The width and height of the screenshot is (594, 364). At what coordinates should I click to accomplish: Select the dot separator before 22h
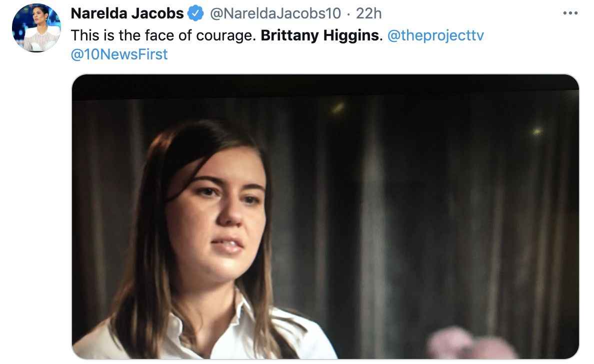tap(348, 14)
